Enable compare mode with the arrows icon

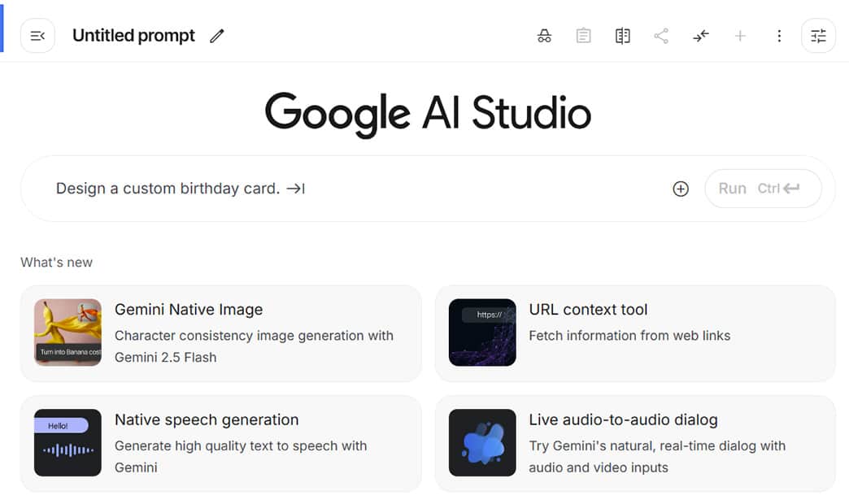click(x=700, y=36)
